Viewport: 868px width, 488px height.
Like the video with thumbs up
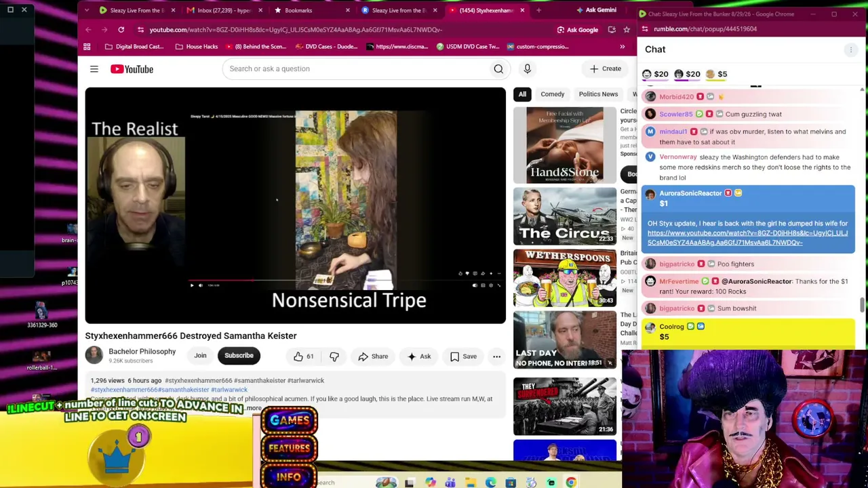pyautogui.click(x=304, y=357)
